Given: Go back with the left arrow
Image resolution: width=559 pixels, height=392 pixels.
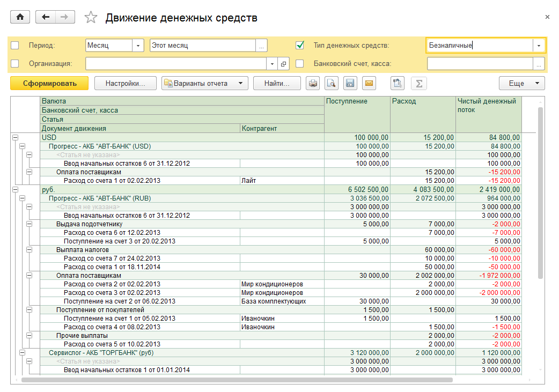Looking at the screenshot, I should (x=45, y=17).
